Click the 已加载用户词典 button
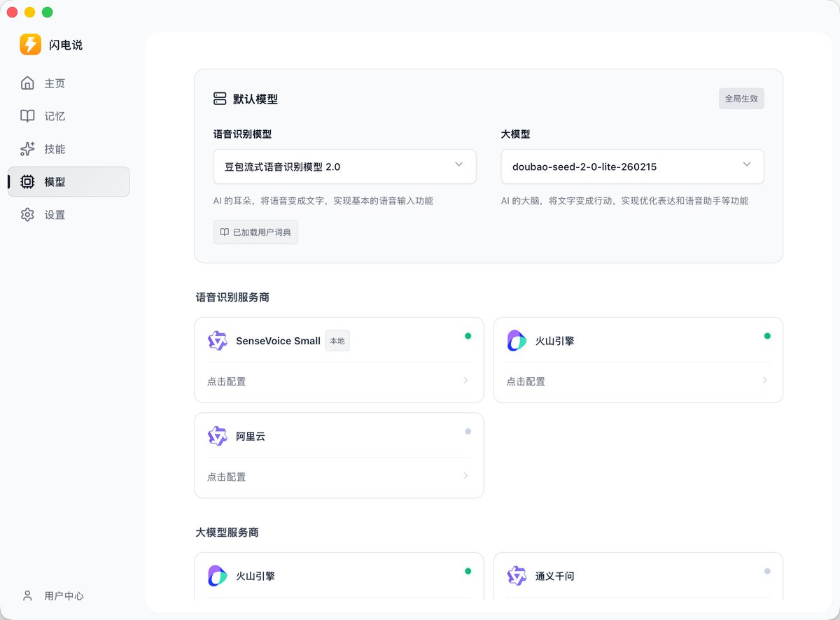The width and height of the screenshot is (840, 620). 255,232
